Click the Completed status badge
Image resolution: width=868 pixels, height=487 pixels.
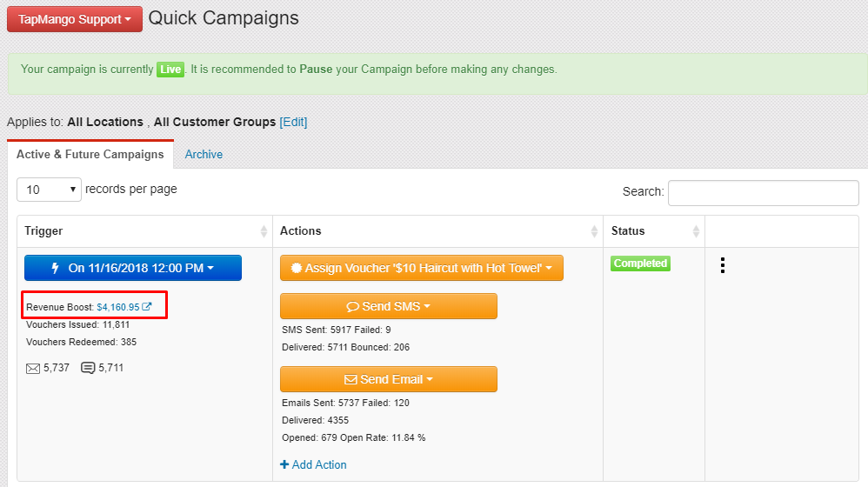640,264
